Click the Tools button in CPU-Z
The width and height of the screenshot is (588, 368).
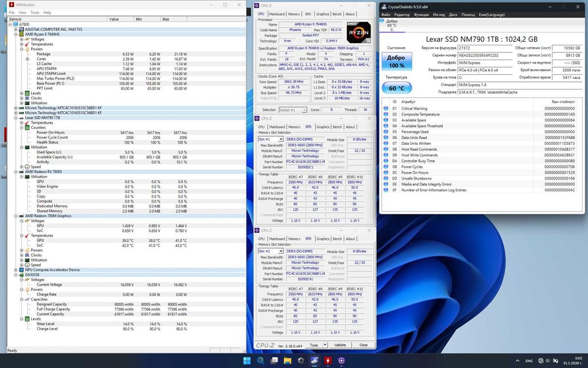pyautogui.click(x=314, y=344)
